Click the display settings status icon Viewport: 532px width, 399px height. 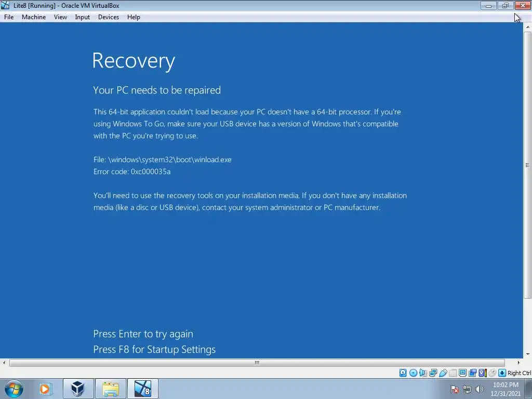pos(462,373)
